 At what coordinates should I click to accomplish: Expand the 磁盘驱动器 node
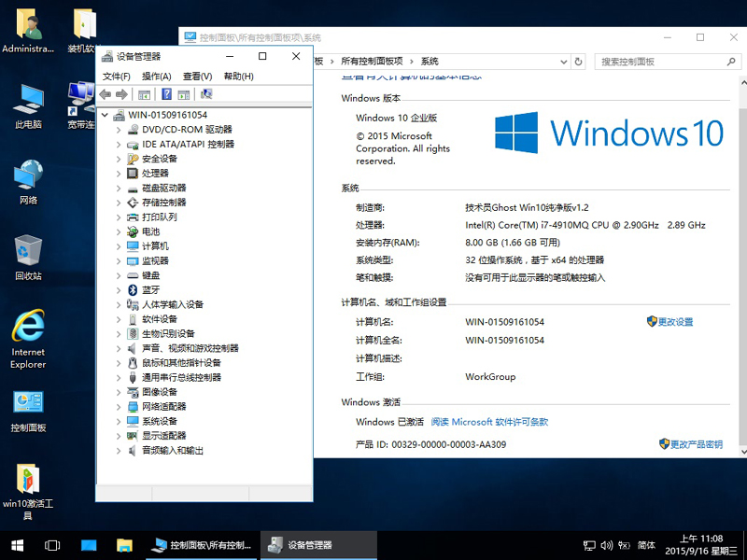[x=119, y=189]
